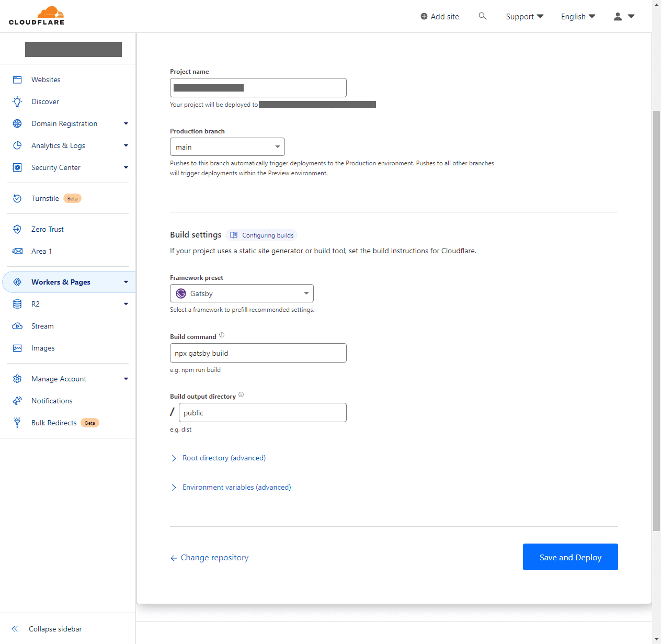Open the Production branch dropdown
This screenshot has width=661, height=644.
tap(227, 147)
